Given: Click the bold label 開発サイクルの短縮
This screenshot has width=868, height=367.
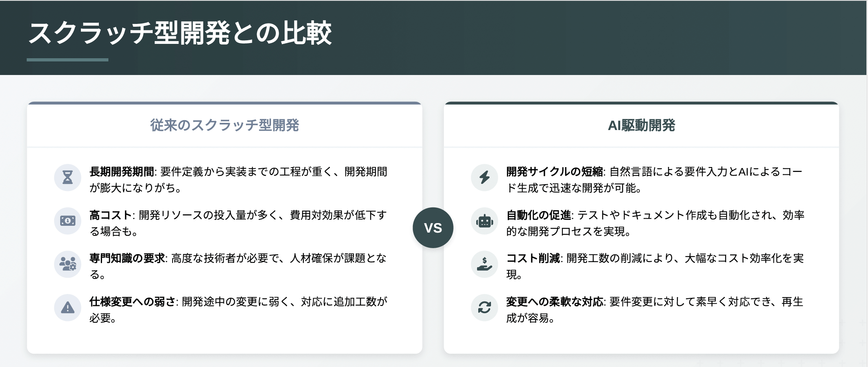Looking at the screenshot, I should tap(555, 172).
